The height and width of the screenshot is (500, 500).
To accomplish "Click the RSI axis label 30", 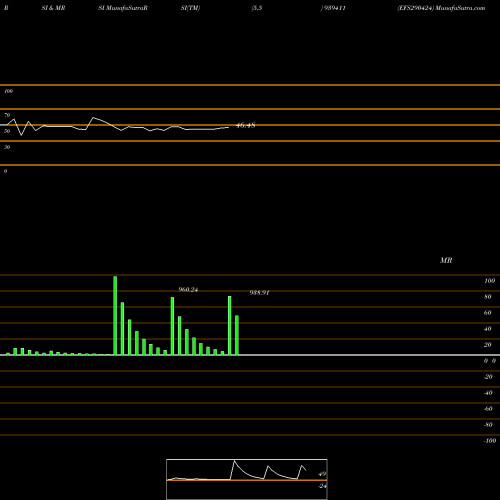I will [x=7, y=147].
